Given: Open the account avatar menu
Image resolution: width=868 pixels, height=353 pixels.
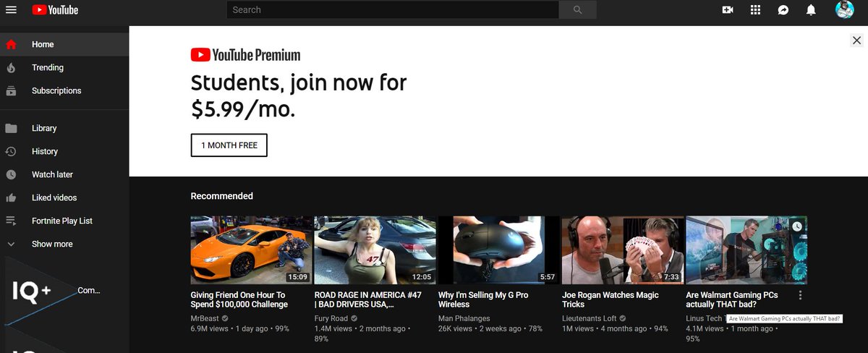Looking at the screenshot, I should click(x=844, y=9).
